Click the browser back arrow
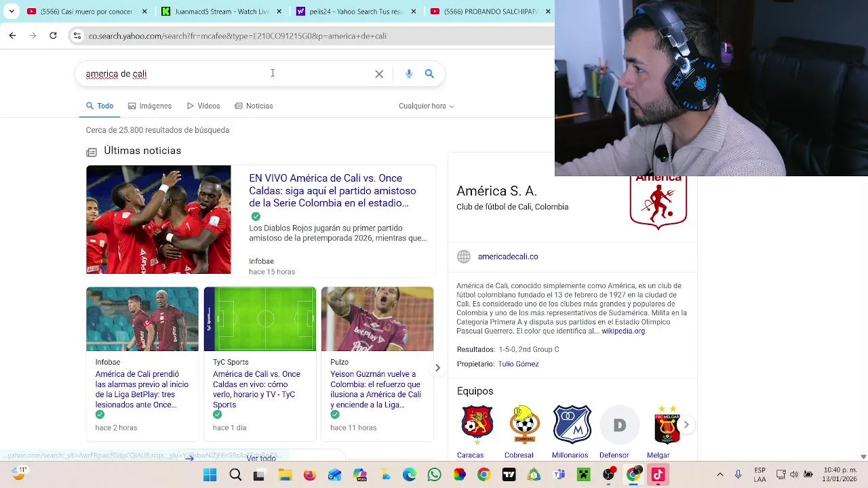 12,36
